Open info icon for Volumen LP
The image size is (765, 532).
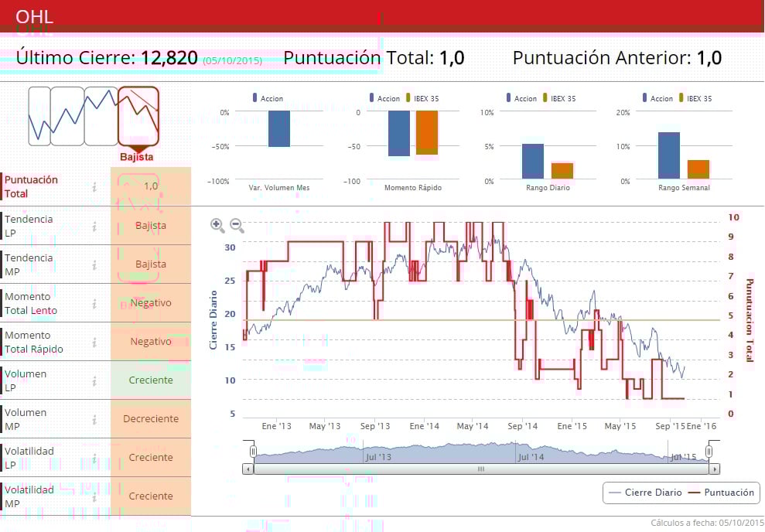point(94,381)
